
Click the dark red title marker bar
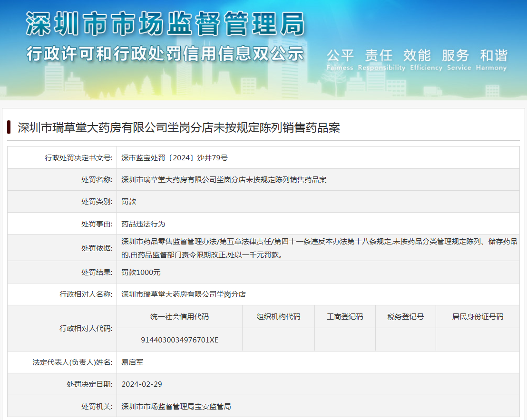click(9, 127)
